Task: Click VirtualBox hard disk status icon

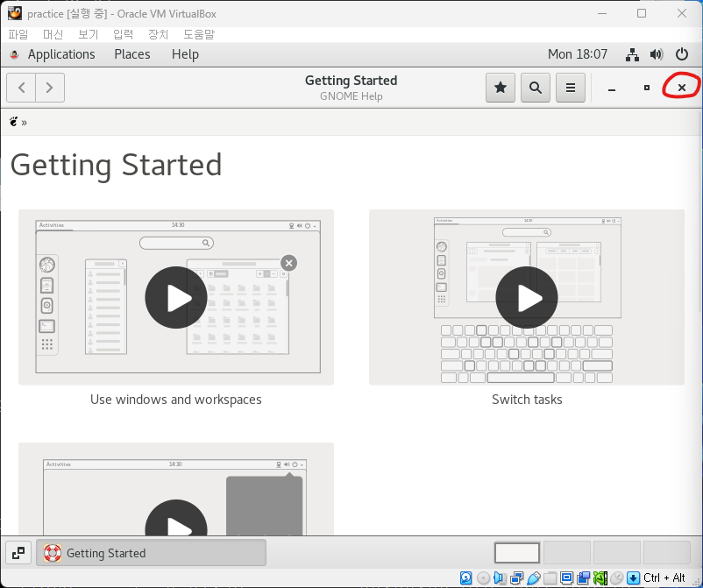Action: (x=465, y=578)
